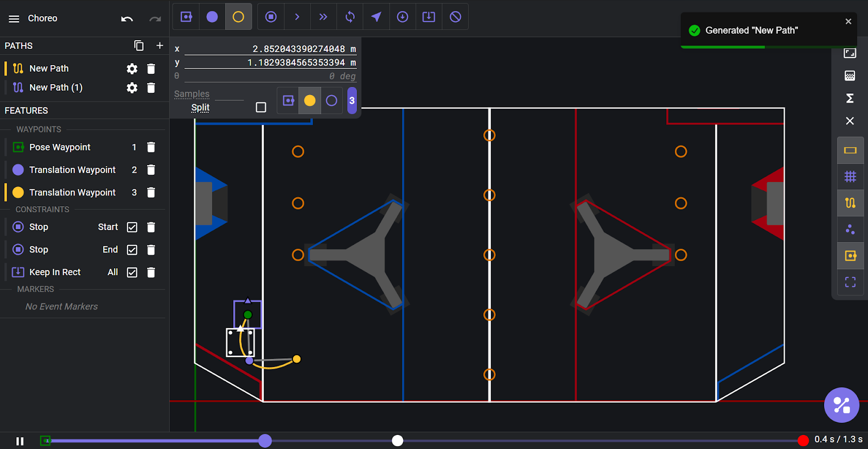
Task: Toggle Stop End constraint checkbox
Action: pos(132,250)
